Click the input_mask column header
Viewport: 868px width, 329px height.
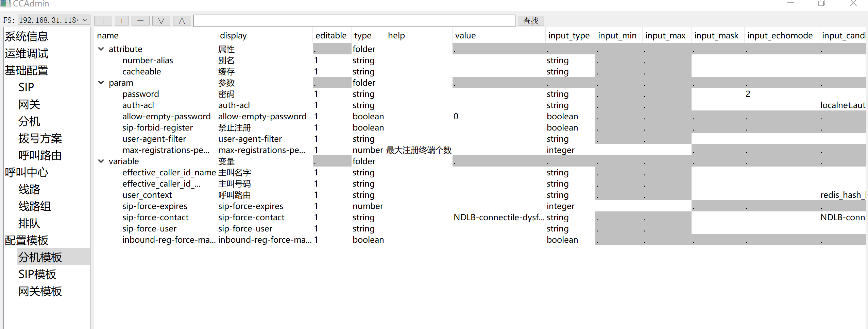tap(718, 36)
